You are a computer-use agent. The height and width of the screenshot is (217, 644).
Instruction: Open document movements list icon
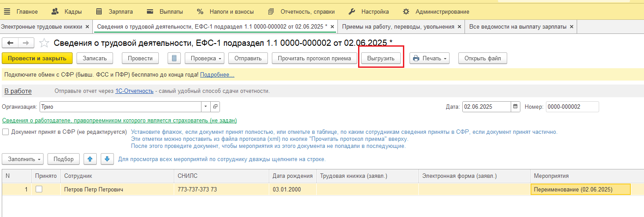point(175,58)
